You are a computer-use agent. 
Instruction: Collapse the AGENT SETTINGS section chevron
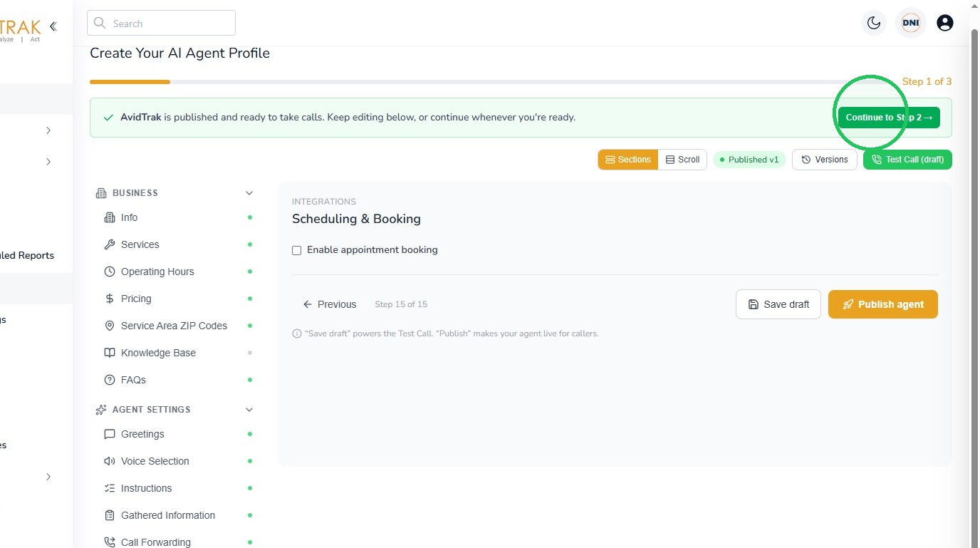[x=249, y=410]
